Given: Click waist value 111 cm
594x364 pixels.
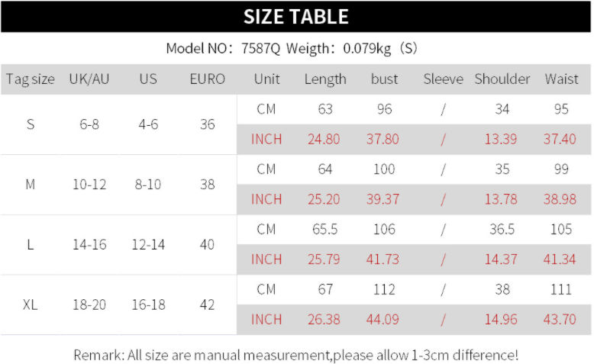Looking at the screenshot, I should pos(561,289).
